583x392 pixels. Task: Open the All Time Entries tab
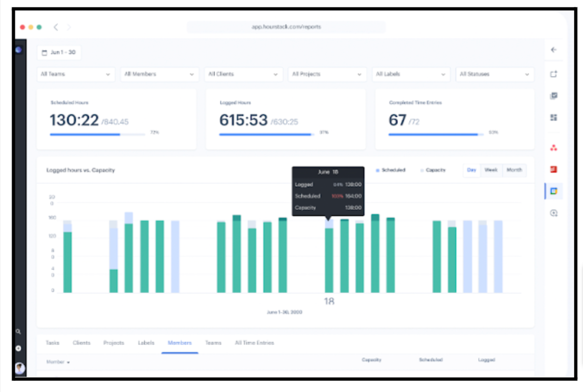tap(254, 343)
